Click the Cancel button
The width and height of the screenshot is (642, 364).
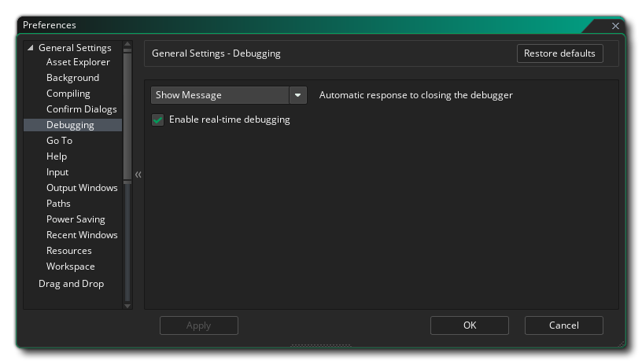(563, 325)
